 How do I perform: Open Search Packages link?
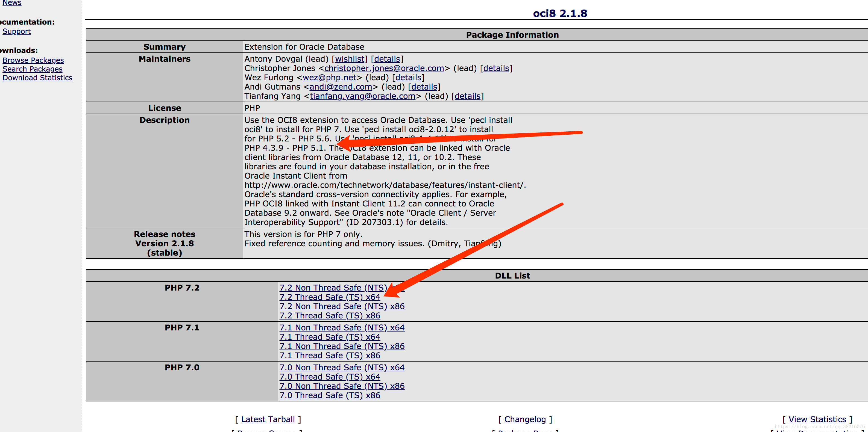pyautogui.click(x=32, y=69)
